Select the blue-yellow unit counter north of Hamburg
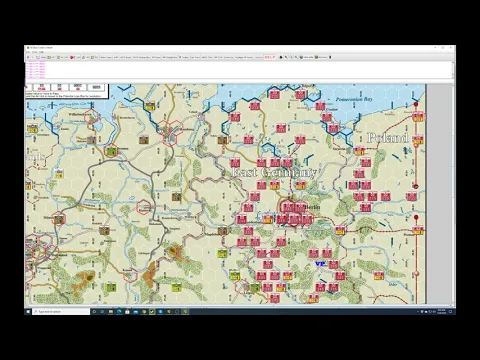Image resolution: width=480 pixels, height=360 pixels. [150, 106]
